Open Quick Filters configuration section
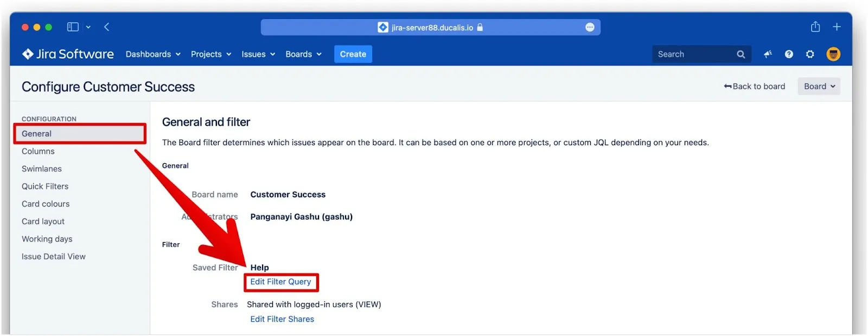 coord(45,186)
